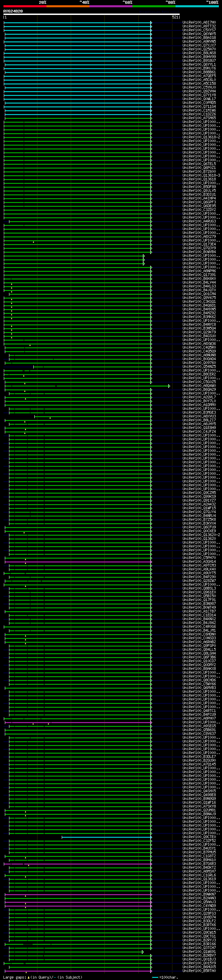The width and height of the screenshot is (222, 980).
Task: Select the UniRef100_Q6YWY5 hit label
Action: (x=199, y=34)
